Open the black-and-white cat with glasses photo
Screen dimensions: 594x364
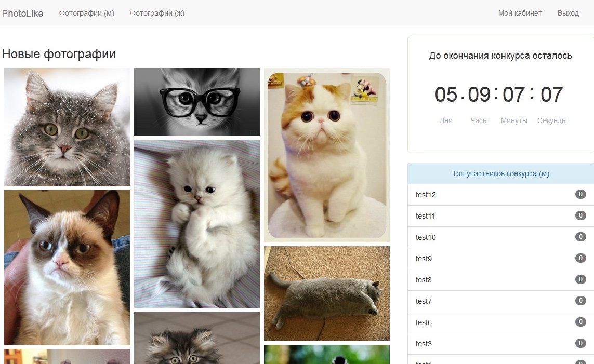(x=197, y=102)
